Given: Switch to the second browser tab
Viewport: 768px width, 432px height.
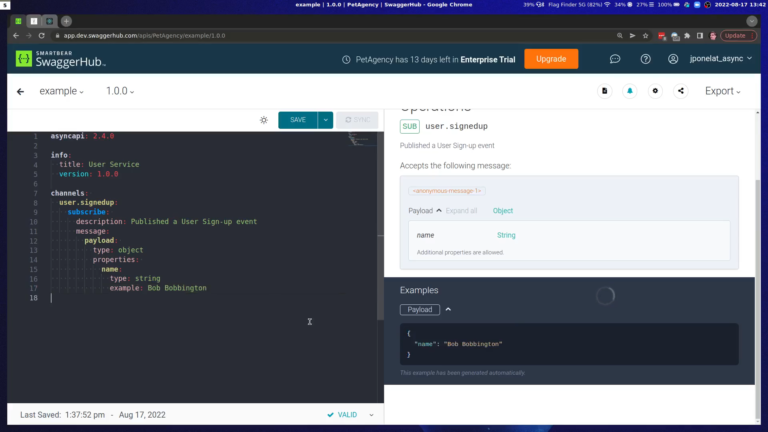Looking at the screenshot, I should 34,21.
